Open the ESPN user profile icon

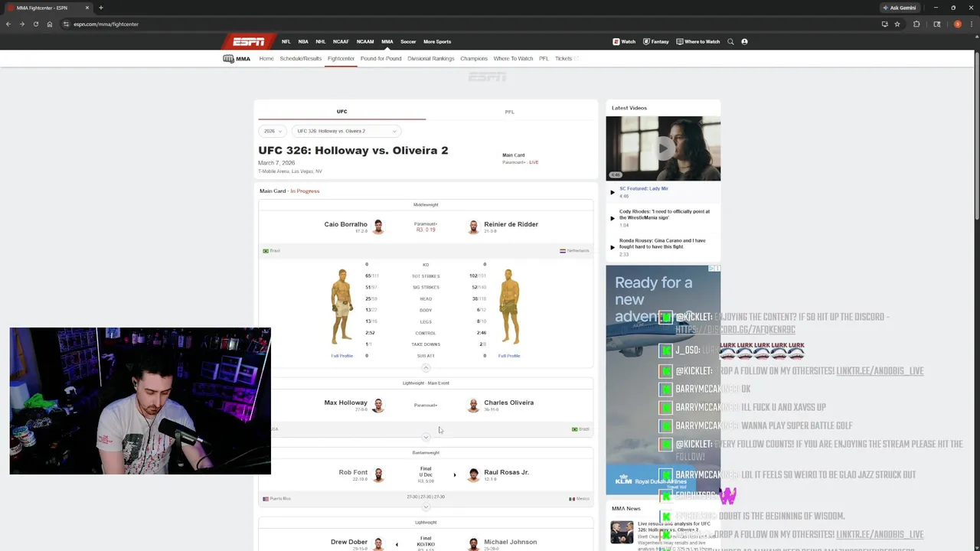[x=744, y=41]
